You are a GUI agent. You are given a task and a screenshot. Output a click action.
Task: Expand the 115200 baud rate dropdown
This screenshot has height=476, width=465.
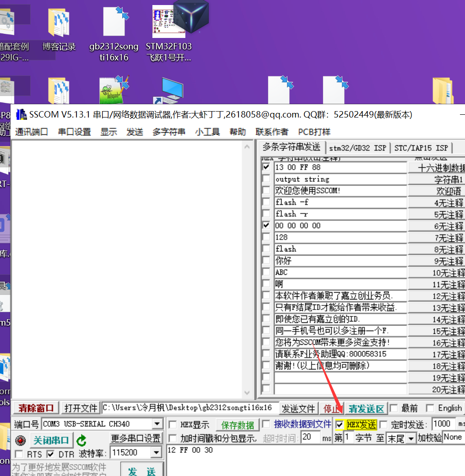156,453
